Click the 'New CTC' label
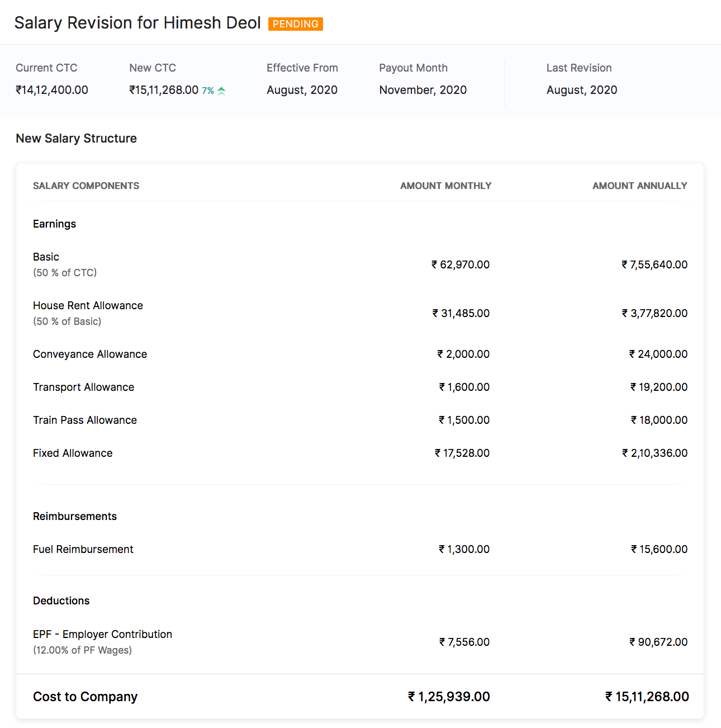The width and height of the screenshot is (721, 728). [x=153, y=68]
